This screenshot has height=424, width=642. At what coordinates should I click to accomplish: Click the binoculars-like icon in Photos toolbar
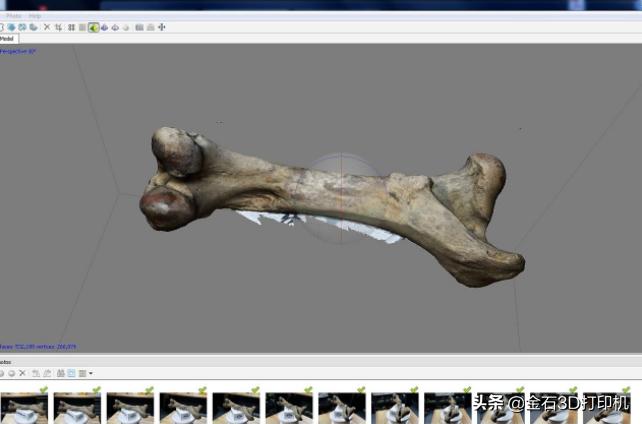pos(60,373)
